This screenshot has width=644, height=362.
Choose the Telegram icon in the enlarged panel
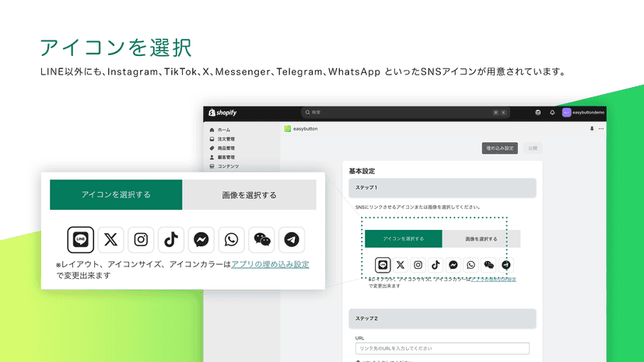[x=292, y=240]
